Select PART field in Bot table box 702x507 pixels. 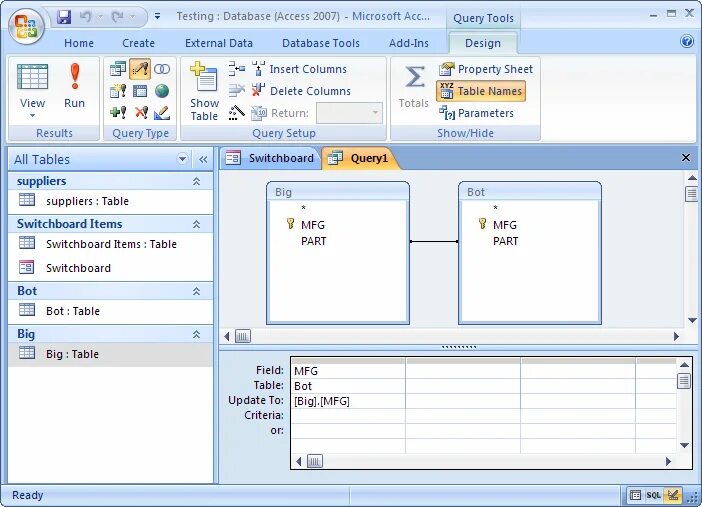[x=505, y=241]
